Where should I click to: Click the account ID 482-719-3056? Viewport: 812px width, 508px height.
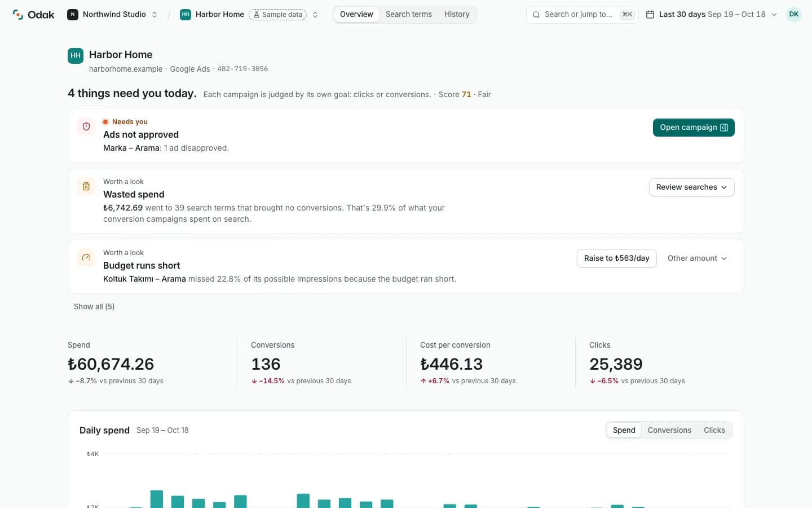point(242,69)
